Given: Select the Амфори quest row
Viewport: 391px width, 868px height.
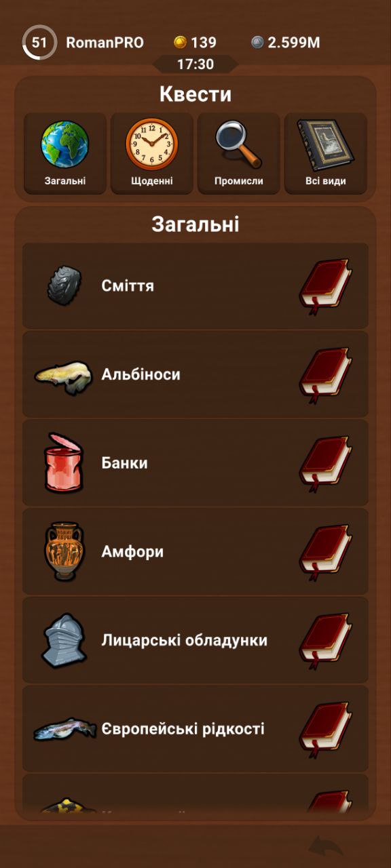Looking at the screenshot, I should (195, 552).
